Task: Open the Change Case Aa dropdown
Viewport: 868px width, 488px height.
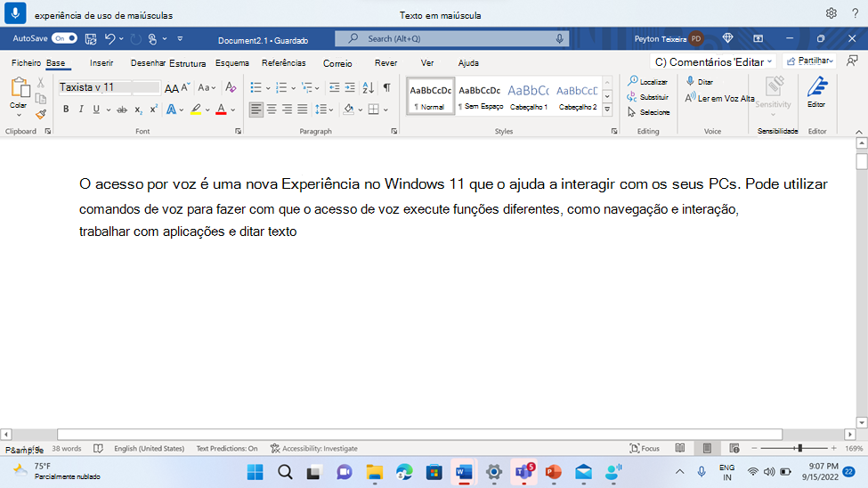Action: 207,87
